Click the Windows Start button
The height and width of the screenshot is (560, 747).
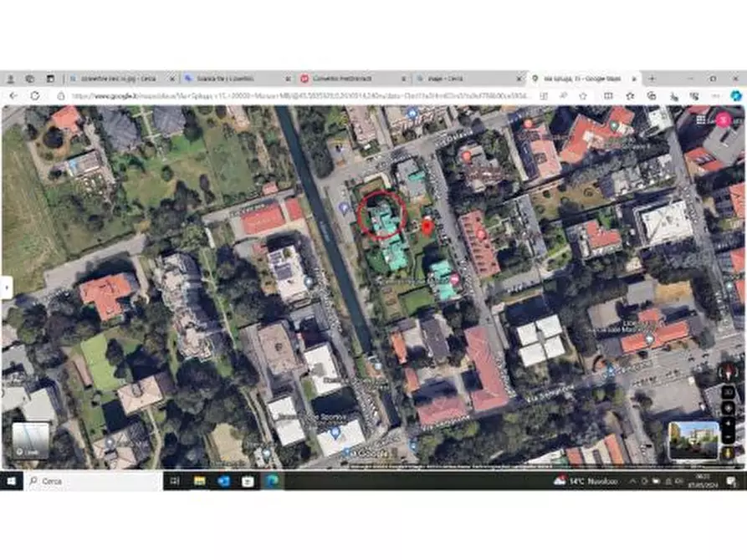[x=12, y=481]
